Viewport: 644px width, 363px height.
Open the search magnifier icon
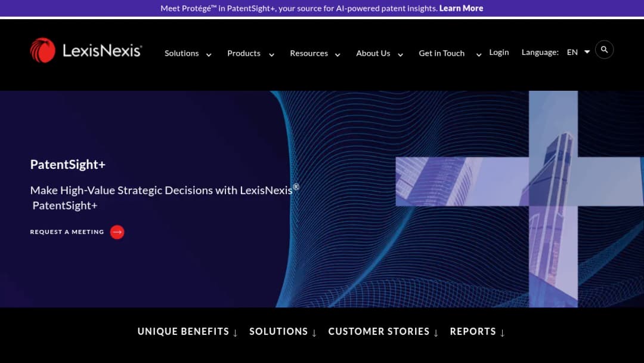[x=604, y=50]
